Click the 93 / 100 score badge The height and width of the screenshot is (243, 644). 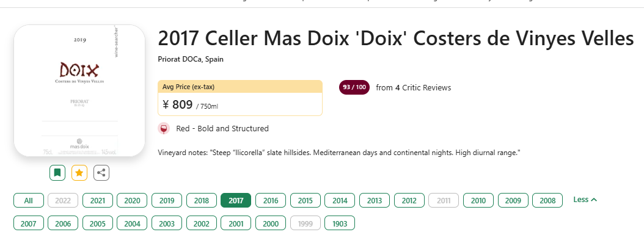tap(354, 87)
